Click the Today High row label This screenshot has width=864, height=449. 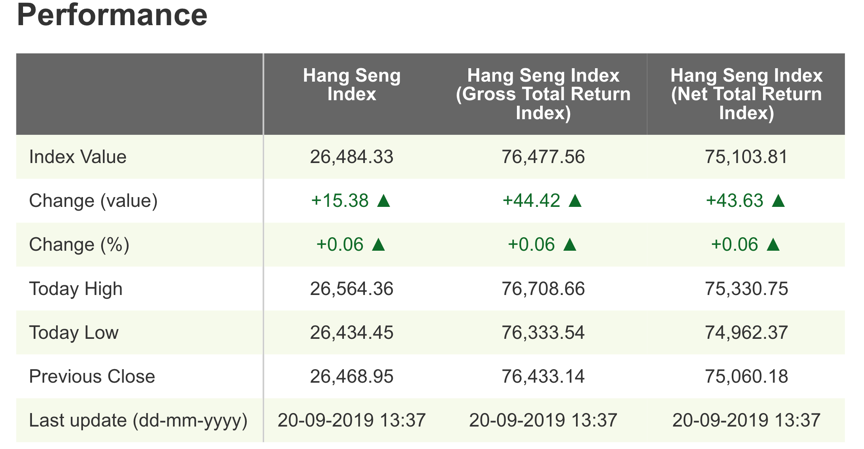tap(76, 289)
